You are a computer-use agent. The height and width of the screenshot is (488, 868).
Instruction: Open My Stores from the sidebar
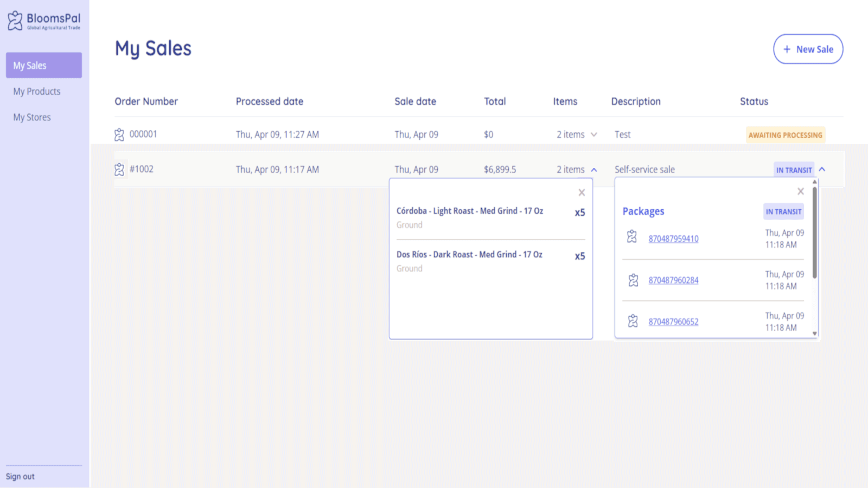32,117
